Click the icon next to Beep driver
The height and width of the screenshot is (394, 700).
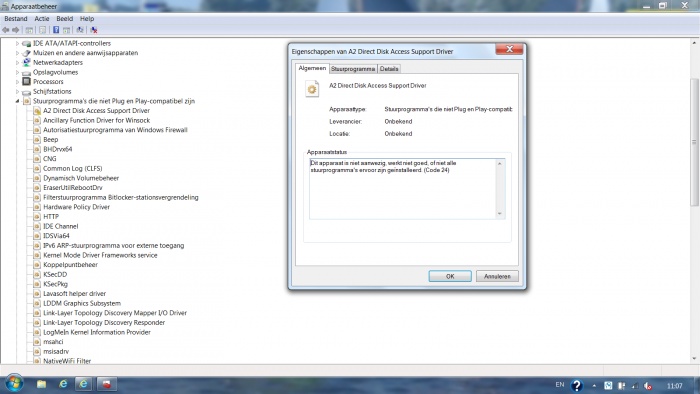point(37,140)
